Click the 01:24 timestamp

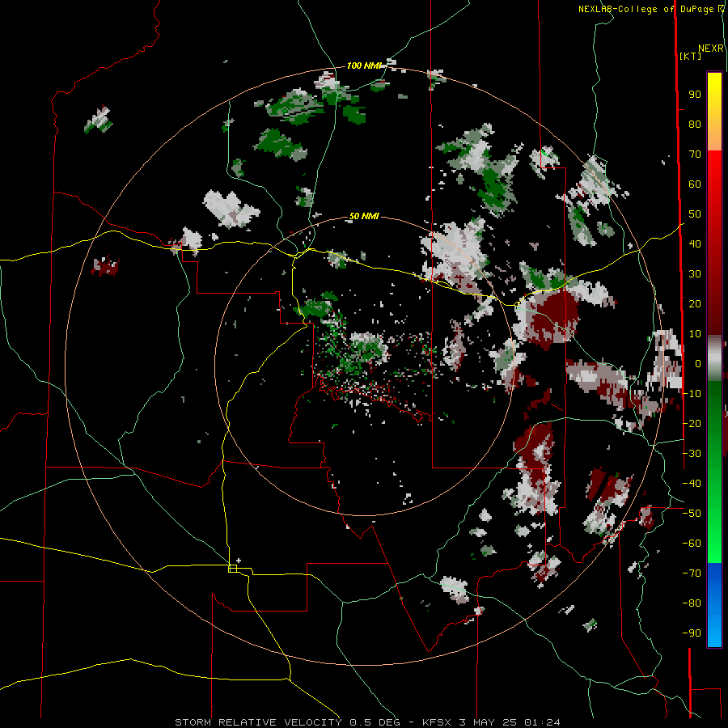(542, 722)
